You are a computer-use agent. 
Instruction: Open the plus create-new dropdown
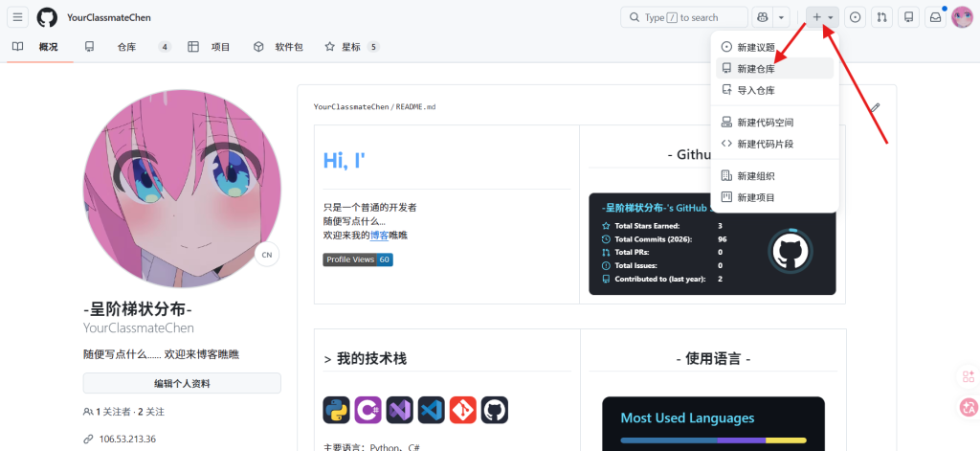tap(822, 17)
